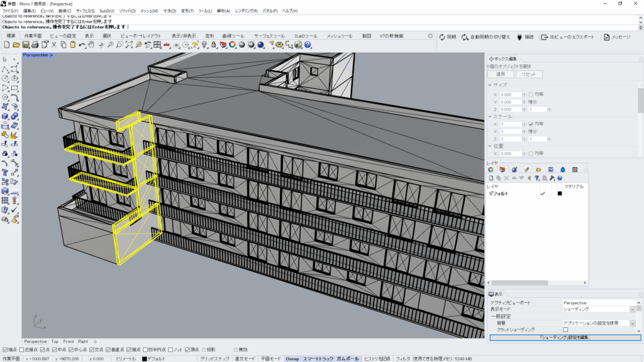This screenshot has width=644, height=362.
Task: Collapse the サイズ section
Action: (x=490, y=85)
